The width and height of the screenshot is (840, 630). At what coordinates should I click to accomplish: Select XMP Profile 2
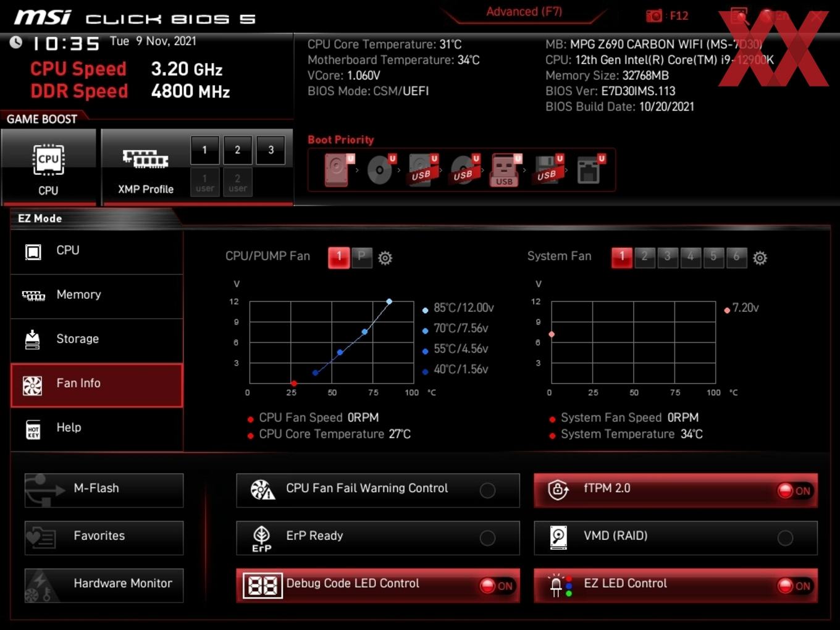(x=237, y=150)
